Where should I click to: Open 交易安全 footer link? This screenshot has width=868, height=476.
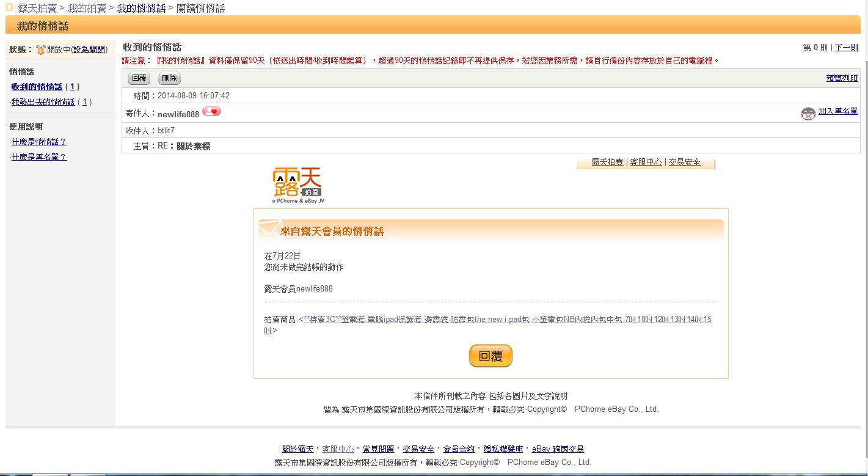click(x=418, y=449)
